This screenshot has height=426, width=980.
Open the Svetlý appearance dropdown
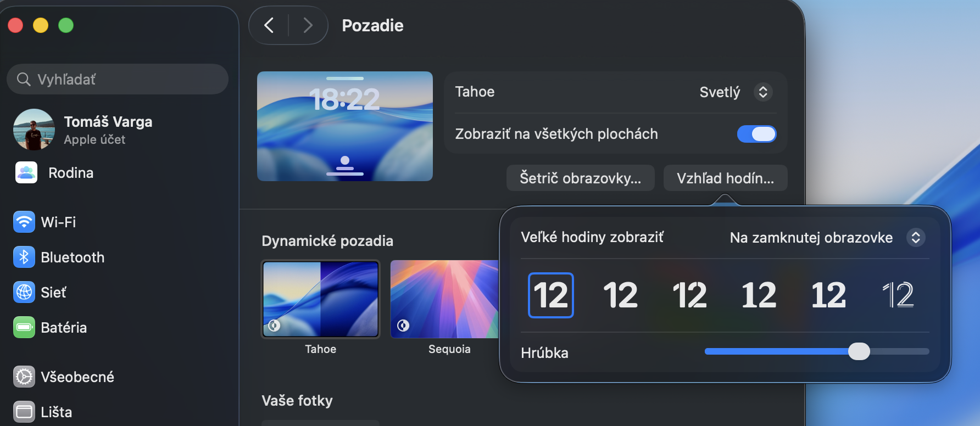click(x=762, y=92)
